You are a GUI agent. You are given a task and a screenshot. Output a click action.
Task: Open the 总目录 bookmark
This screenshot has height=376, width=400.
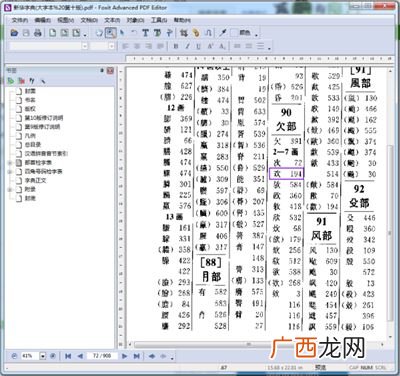pos(33,145)
